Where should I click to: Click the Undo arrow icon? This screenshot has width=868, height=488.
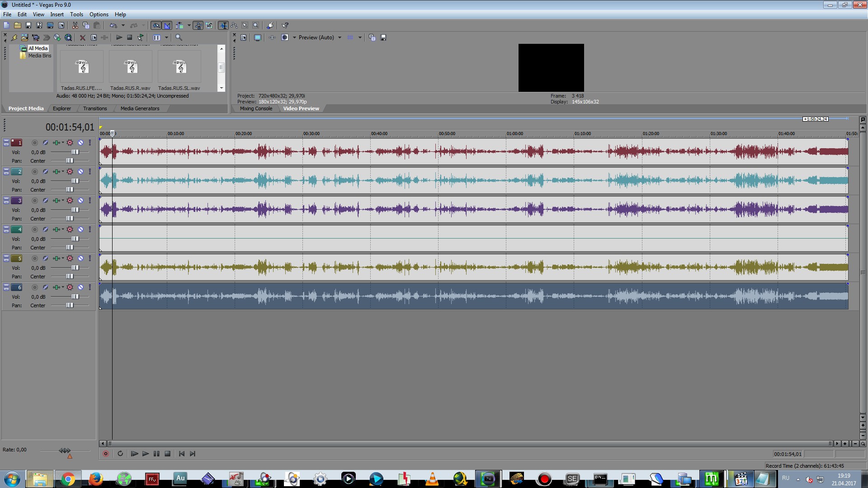[x=113, y=25]
